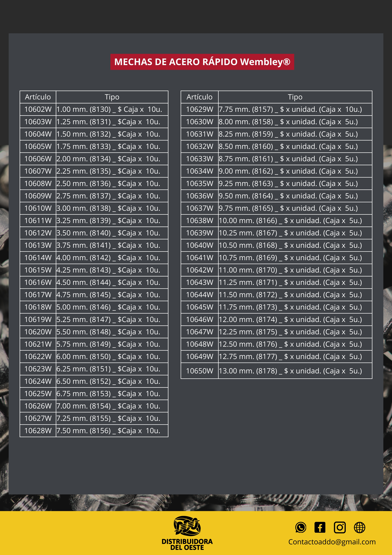Select article 10645W
The height and width of the screenshot is (555, 392).
point(200,307)
